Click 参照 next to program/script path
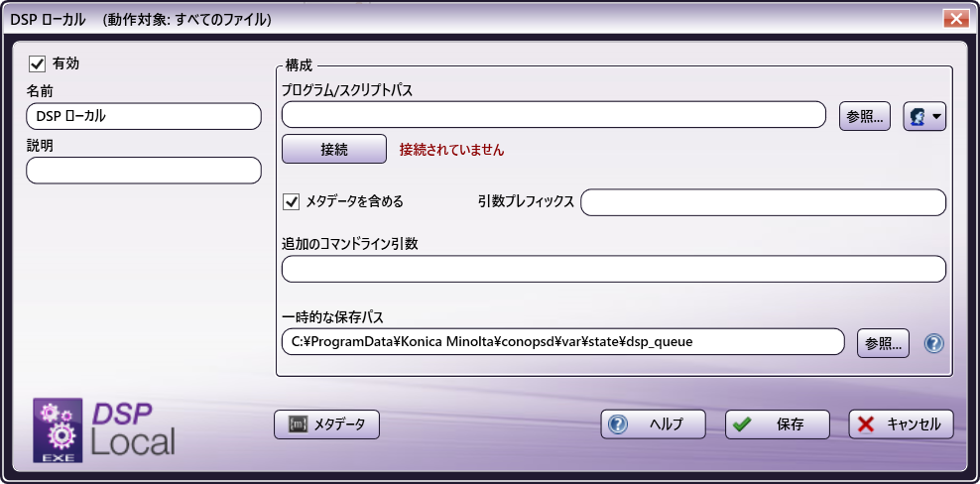The image size is (980, 484). 864,116
